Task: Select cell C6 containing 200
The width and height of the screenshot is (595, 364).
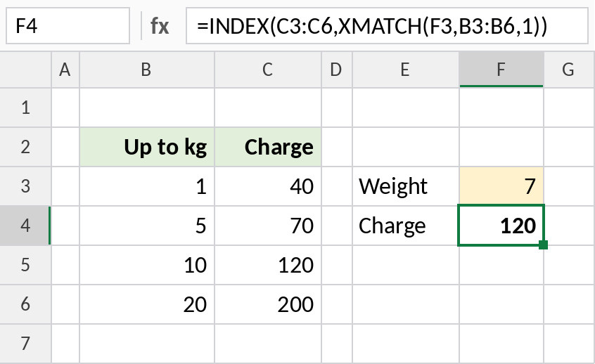Action: (x=268, y=304)
